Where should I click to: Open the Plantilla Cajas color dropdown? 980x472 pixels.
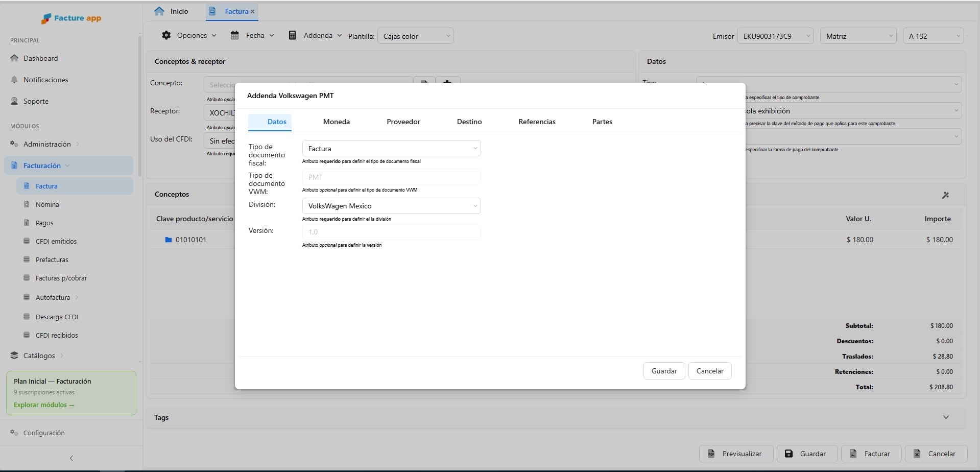(416, 36)
